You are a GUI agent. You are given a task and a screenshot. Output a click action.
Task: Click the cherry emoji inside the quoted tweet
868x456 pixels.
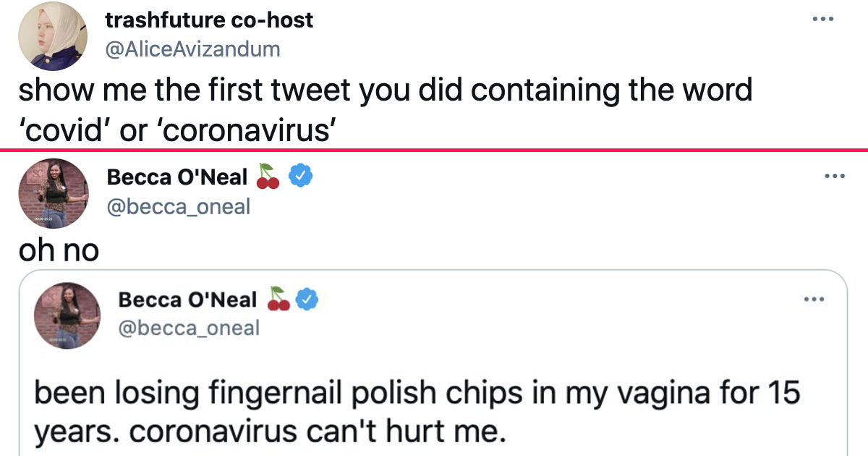pyautogui.click(x=278, y=299)
